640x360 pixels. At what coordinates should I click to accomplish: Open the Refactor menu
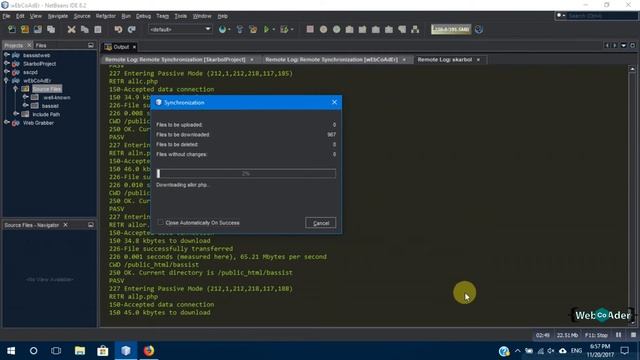[x=106, y=16]
